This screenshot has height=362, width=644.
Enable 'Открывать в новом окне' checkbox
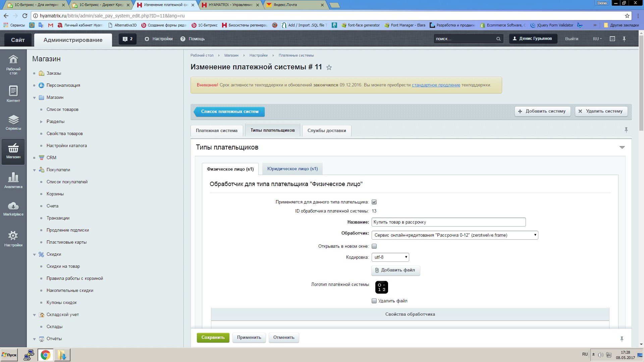[374, 246]
